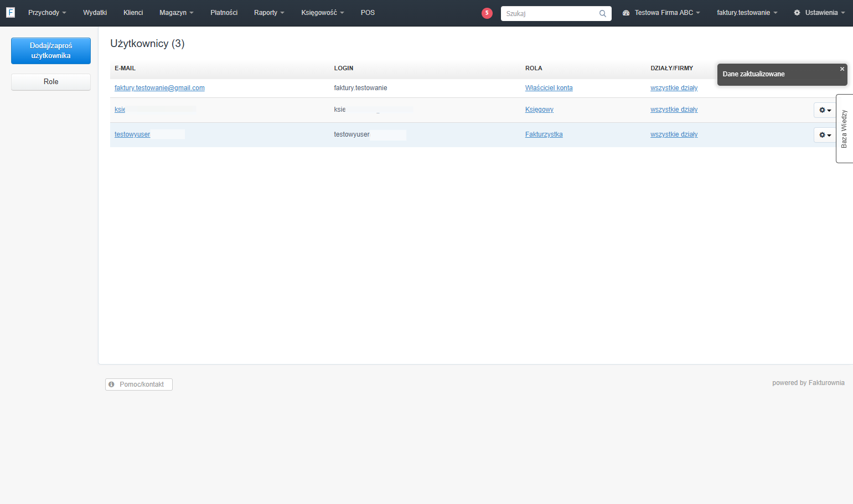Open the Role button in sidebar
The image size is (853, 504).
[x=51, y=82]
